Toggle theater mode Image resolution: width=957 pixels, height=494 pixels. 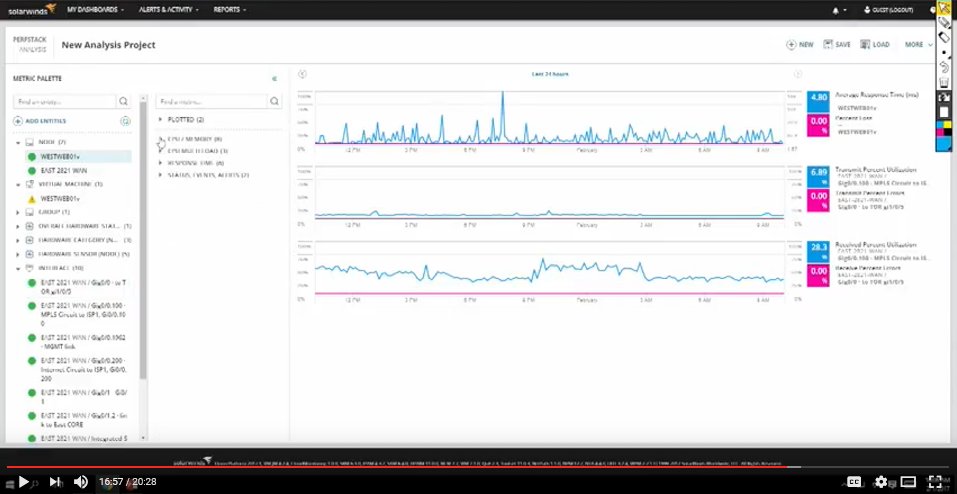[908, 482]
